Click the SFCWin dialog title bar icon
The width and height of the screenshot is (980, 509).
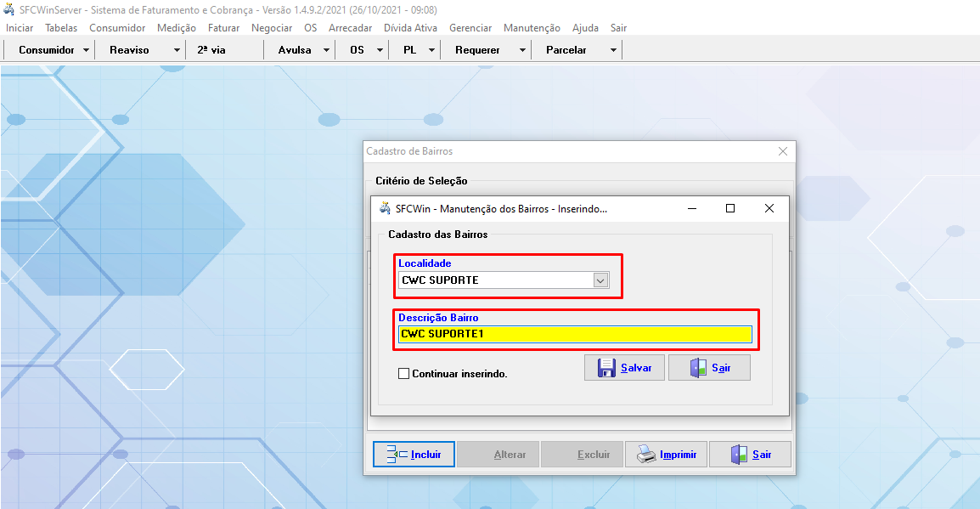385,208
